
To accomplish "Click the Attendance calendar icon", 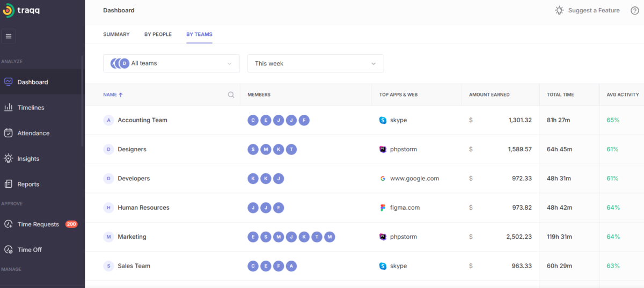I will point(8,133).
